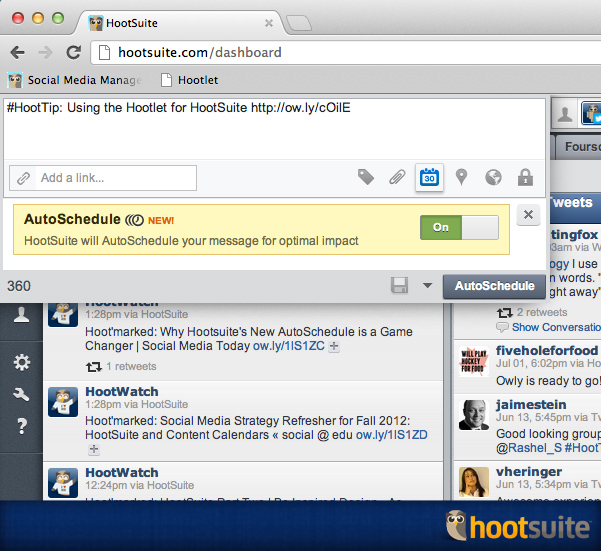Select the HootSuite browser tab
Viewport: 601px width, 551px height.
pyautogui.click(x=180, y=23)
